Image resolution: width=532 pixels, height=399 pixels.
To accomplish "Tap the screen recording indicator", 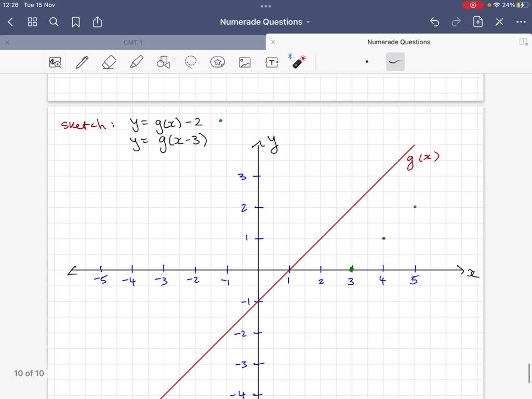I will (x=473, y=5).
